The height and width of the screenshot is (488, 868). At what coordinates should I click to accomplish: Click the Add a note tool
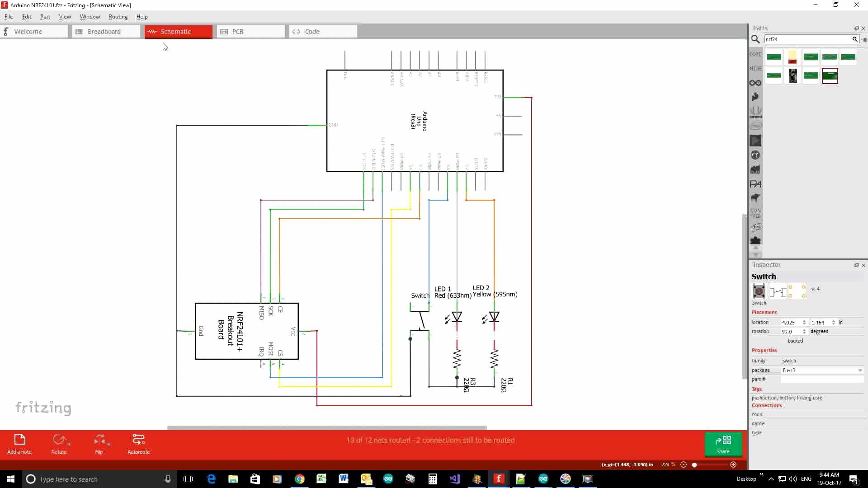(19, 443)
